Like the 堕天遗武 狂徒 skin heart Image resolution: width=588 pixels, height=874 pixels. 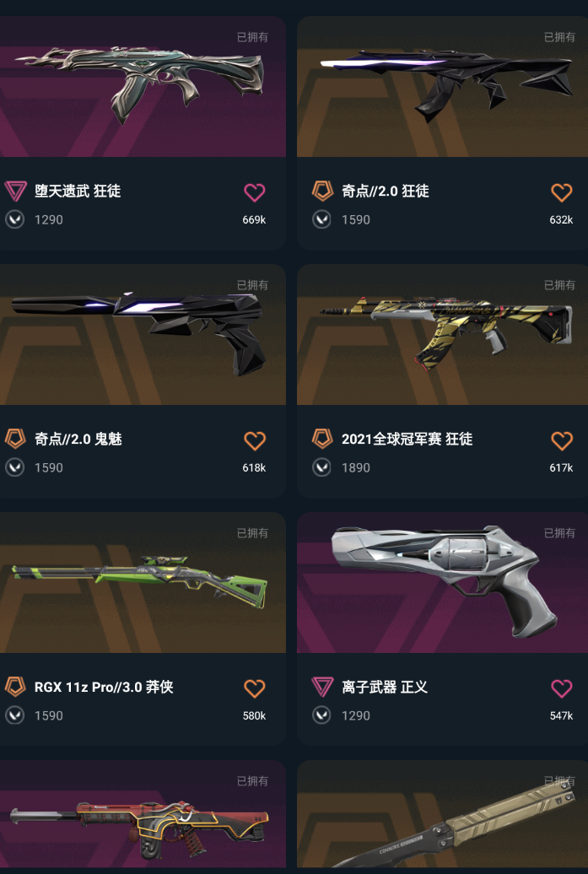pos(254,192)
